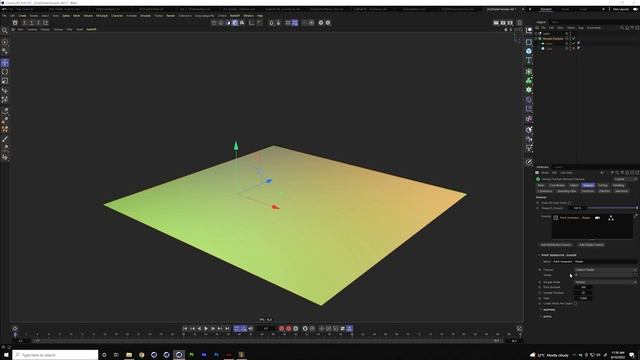Click the Point Amount input field
Viewport: 640px width, 360px height.
click(583, 287)
